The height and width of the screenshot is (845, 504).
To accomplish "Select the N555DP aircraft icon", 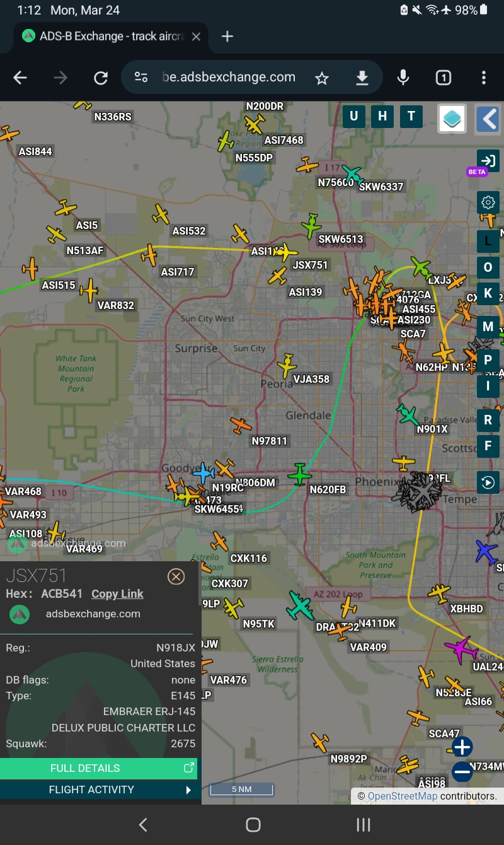I will (226, 141).
